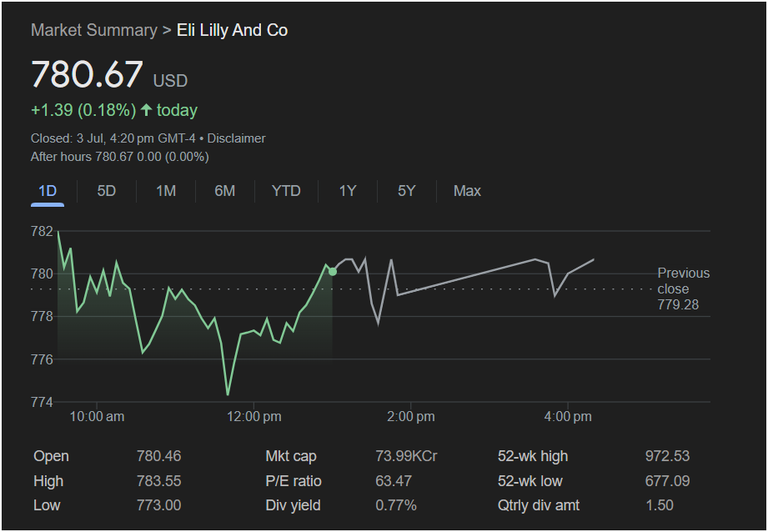Click the green up arrow icon
Viewport: 768px width, 532px height.
click(147, 110)
